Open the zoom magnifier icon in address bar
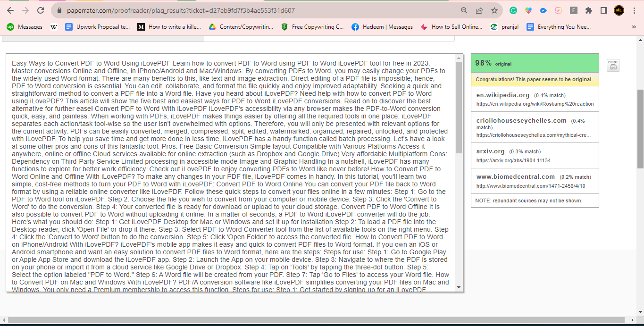This screenshot has width=644, height=326. pyautogui.click(x=464, y=10)
